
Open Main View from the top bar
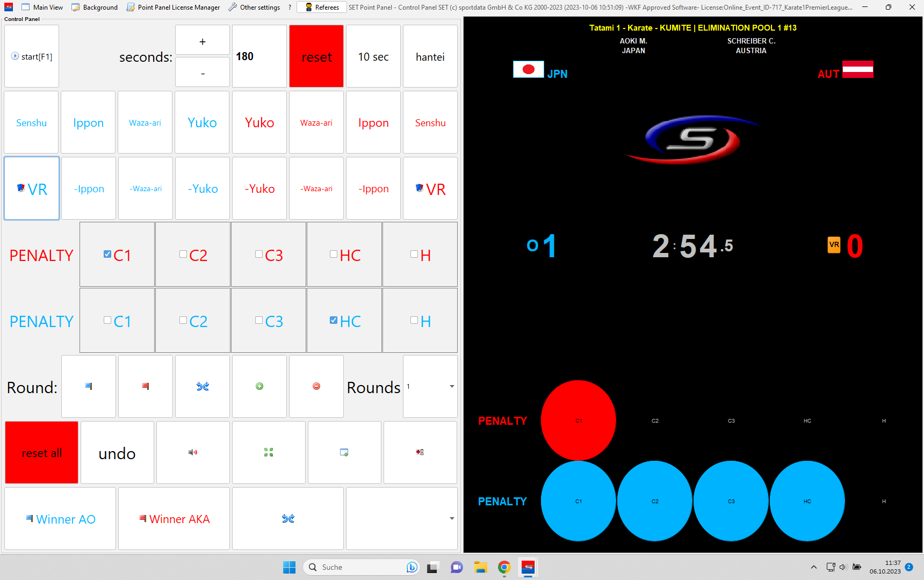pyautogui.click(x=42, y=7)
